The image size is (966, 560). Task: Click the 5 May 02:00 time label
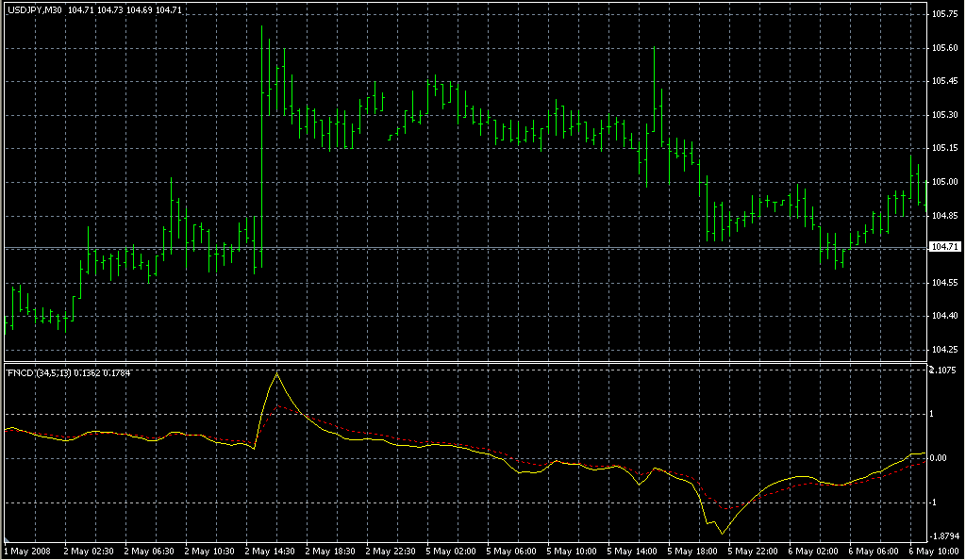coord(451,551)
